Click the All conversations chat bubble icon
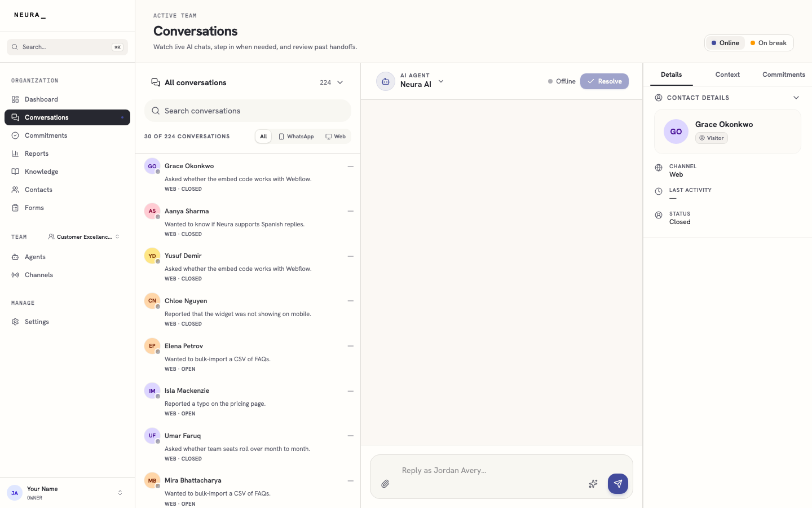This screenshot has height=508, width=812. point(156,82)
